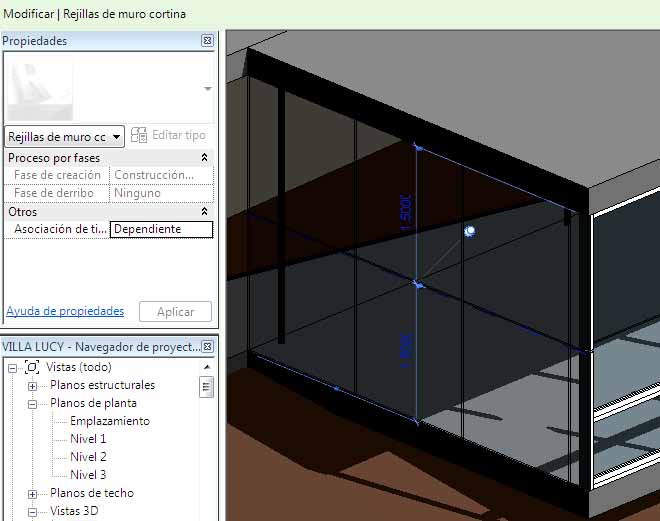Collapse the Otros properties section
This screenshot has width=660, height=521.
[x=205, y=212]
